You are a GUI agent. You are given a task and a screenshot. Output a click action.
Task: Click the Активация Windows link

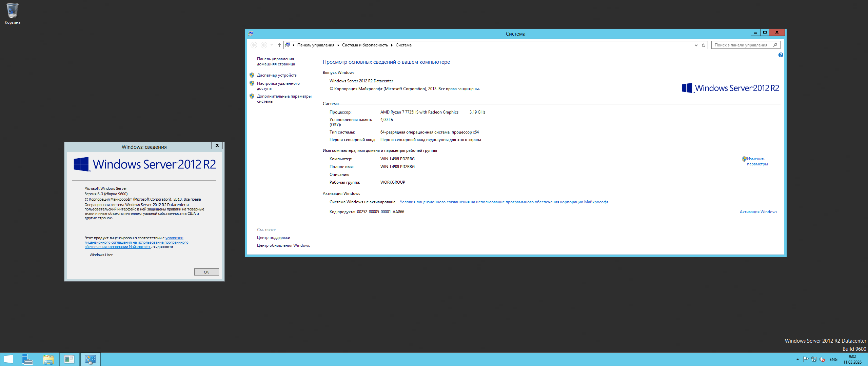coord(758,212)
